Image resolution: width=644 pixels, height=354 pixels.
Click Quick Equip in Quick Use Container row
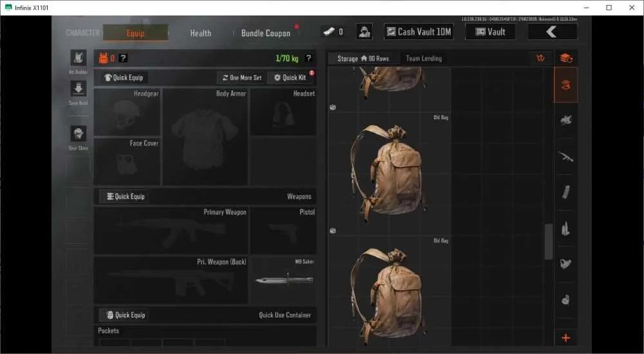coord(126,315)
